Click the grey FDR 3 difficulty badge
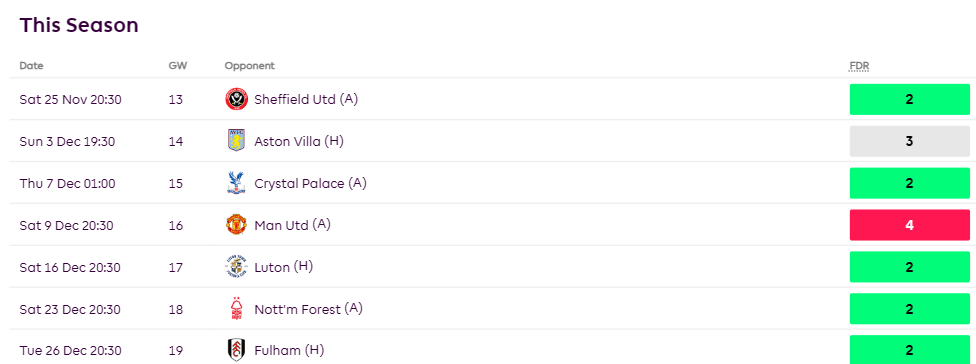 click(909, 141)
